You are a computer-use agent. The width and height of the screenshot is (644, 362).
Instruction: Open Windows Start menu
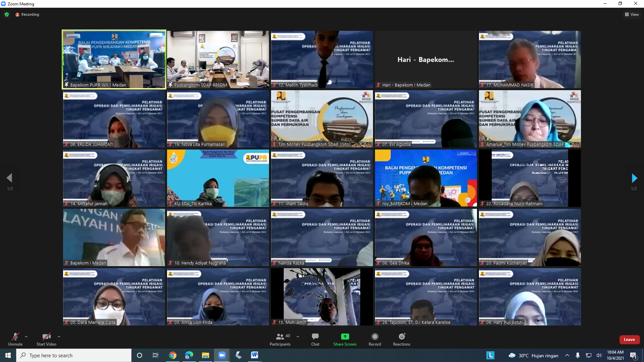click(x=8, y=355)
